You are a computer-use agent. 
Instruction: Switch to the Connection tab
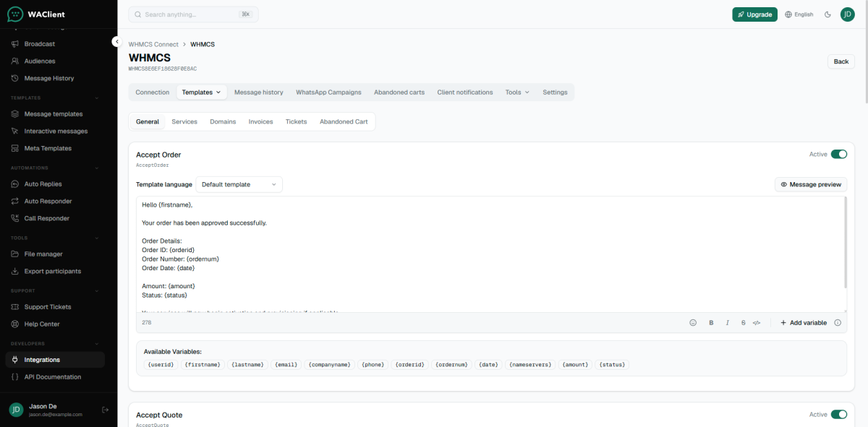pos(153,92)
